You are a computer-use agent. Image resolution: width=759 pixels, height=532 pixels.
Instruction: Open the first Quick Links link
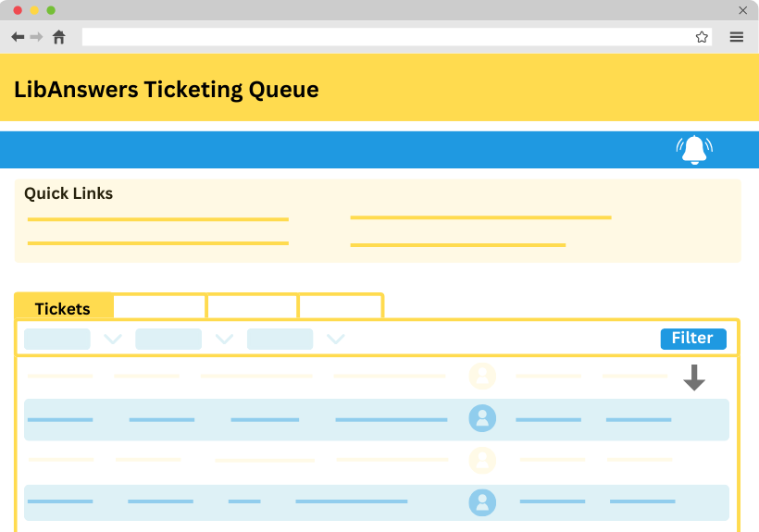point(158,219)
